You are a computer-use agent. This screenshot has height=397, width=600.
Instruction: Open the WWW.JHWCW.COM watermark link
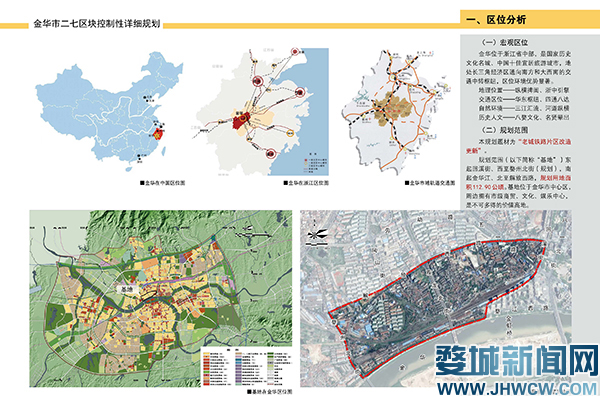pyautogui.click(x=517, y=389)
